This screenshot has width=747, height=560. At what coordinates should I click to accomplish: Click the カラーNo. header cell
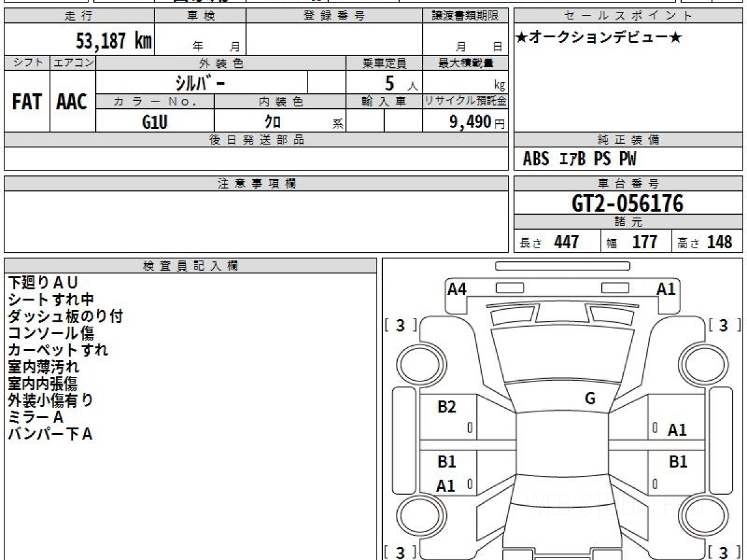pyautogui.click(x=155, y=101)
